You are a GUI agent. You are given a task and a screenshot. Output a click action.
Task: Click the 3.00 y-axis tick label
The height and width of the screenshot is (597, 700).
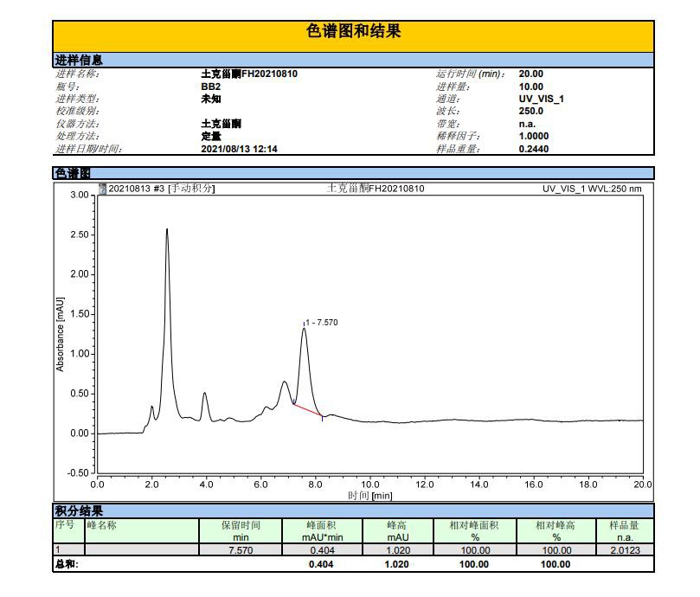pos(80,195)
